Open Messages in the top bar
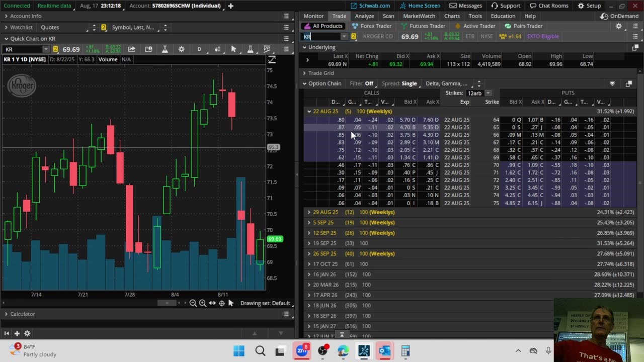The image size is (644, 362). (x=466, y=6)
